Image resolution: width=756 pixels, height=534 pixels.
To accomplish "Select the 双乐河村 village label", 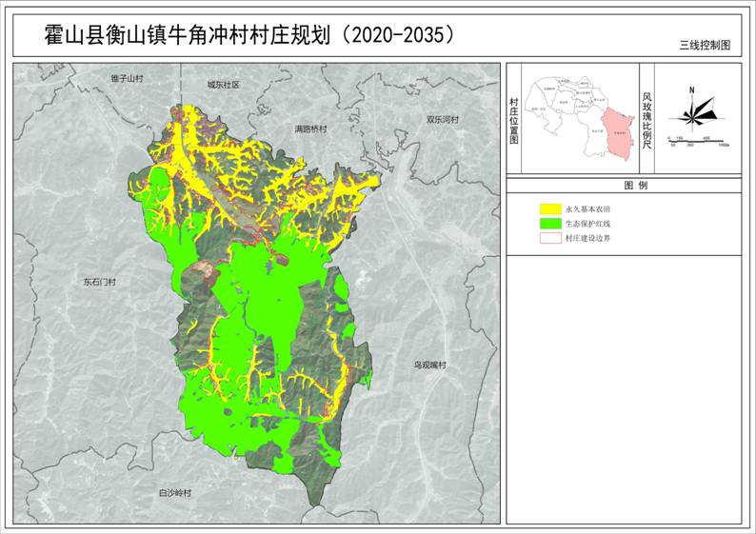I will (x=442, y=120).
